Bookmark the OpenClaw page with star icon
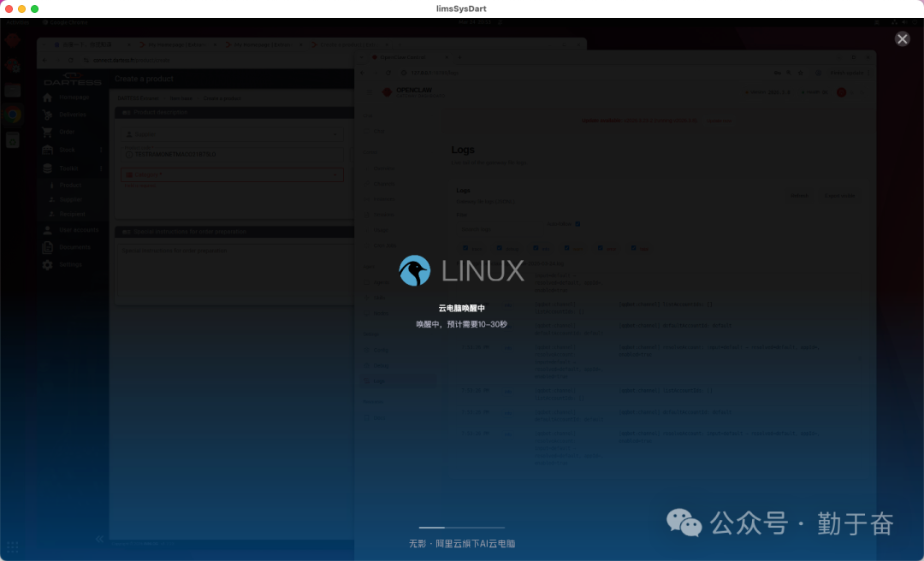This screenshot has height=561, width=924. pyautogui.click(x=800, y=73)
